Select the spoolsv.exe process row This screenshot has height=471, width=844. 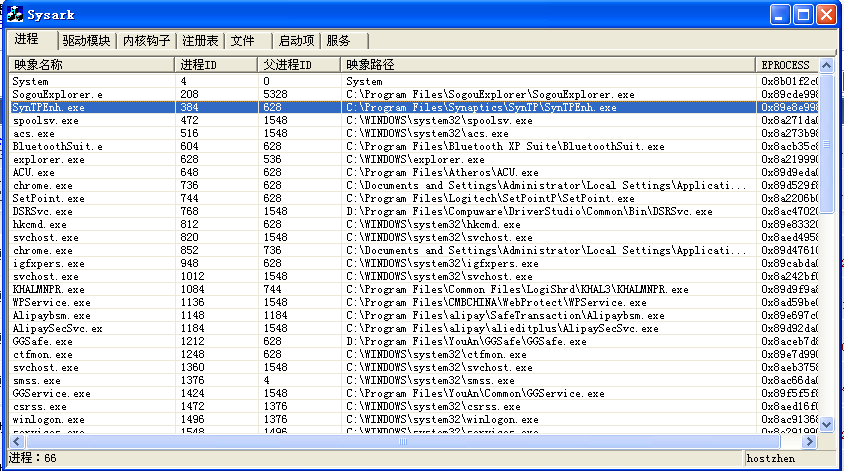(x=414, y=121)
